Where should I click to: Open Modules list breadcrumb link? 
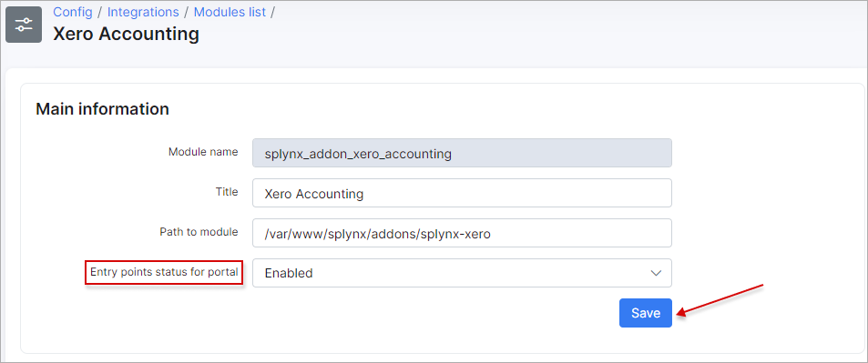pos(230,12)
